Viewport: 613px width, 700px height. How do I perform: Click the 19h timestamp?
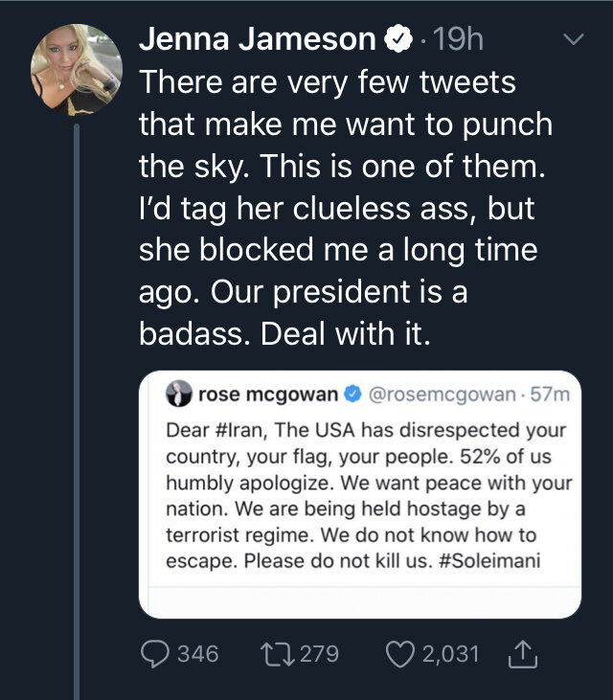[x=458, y=39]
